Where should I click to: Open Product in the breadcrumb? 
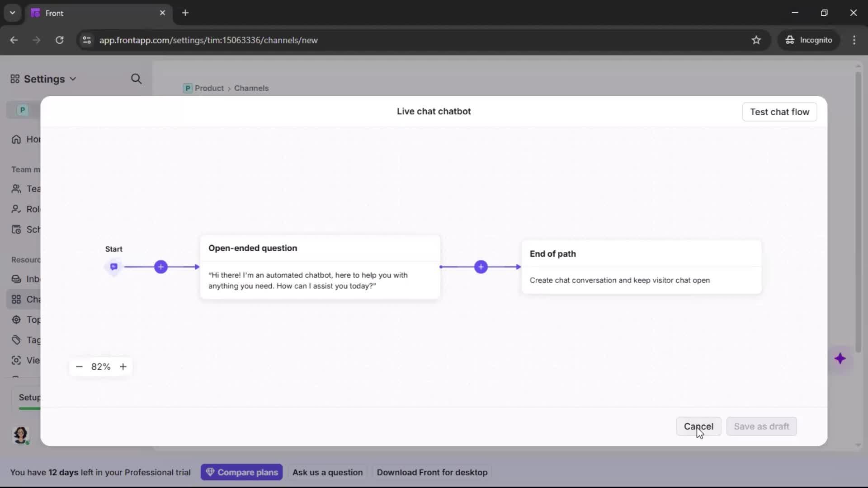[x=208, y=88]
